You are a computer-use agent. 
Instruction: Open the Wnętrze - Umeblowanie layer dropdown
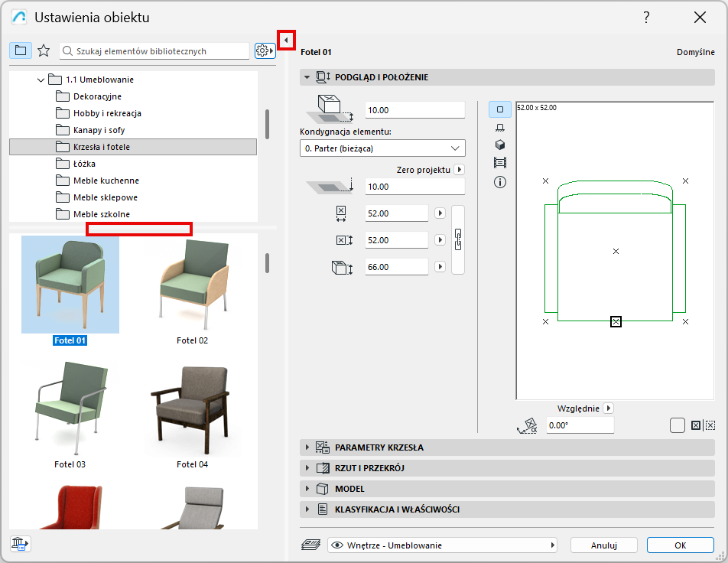tap(442, 545)
